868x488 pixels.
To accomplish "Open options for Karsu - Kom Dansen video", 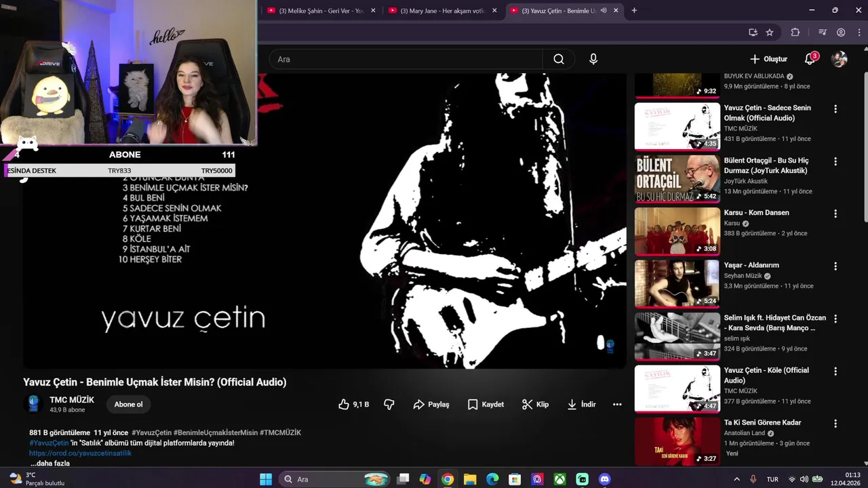I will pyautogui.click(x=835, y=213).
